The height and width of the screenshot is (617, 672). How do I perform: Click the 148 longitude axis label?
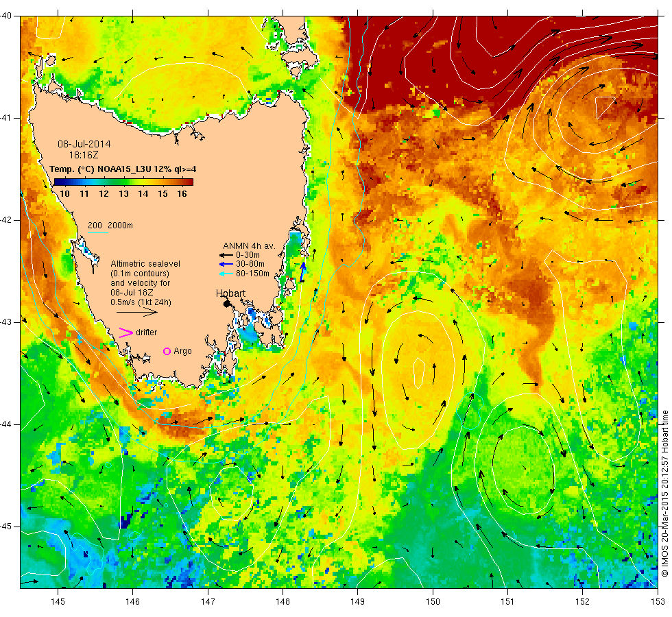(x=283, y=602)
